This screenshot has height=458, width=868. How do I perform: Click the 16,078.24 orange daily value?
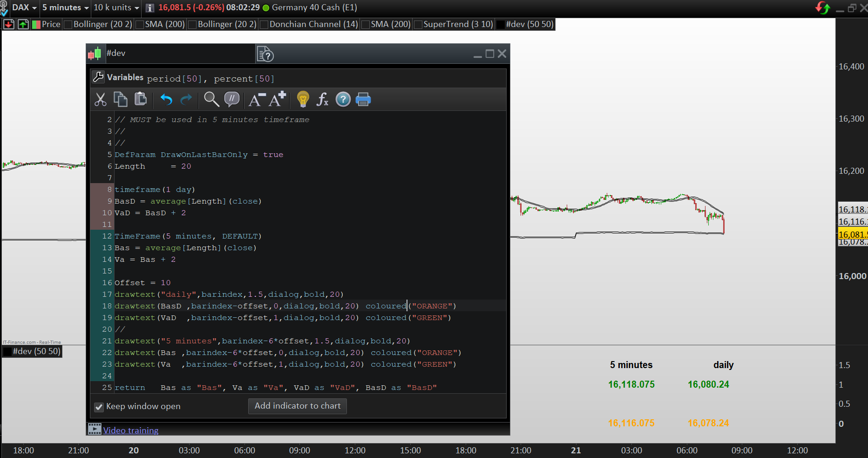[x=708, y=423]
